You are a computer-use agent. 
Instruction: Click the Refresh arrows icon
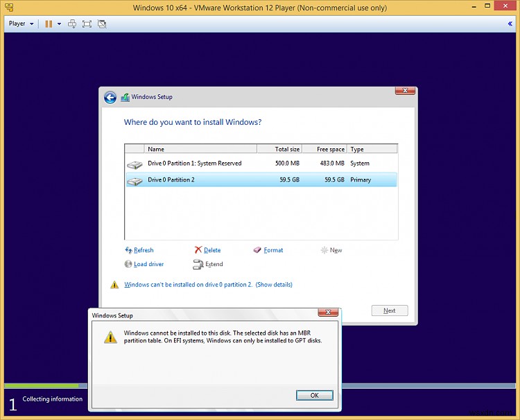point(128,250)
